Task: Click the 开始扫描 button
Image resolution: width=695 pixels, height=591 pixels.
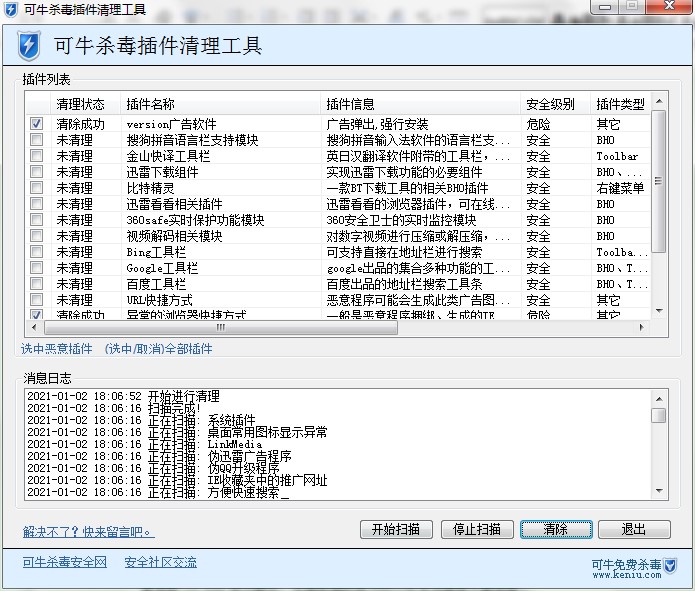Action: [x=396, y=529]
